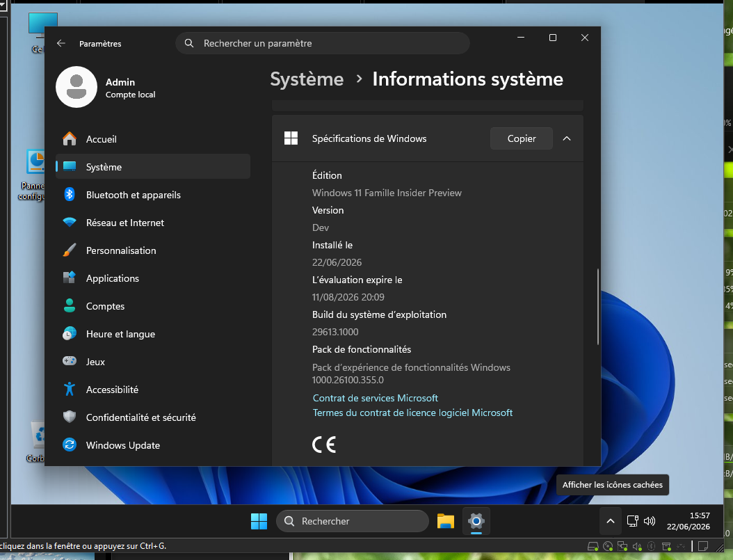
Task: Click the Heure et langue globe icon
Action: 69,334
